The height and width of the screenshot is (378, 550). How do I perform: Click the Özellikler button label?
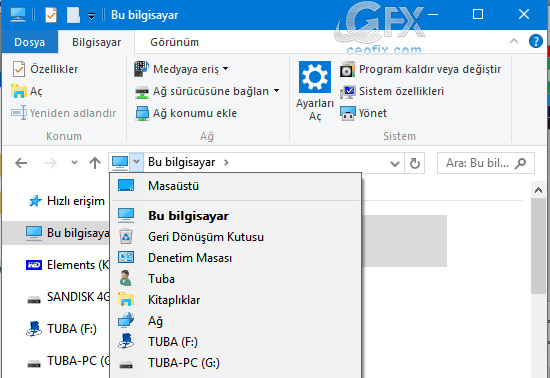[54, 69]
